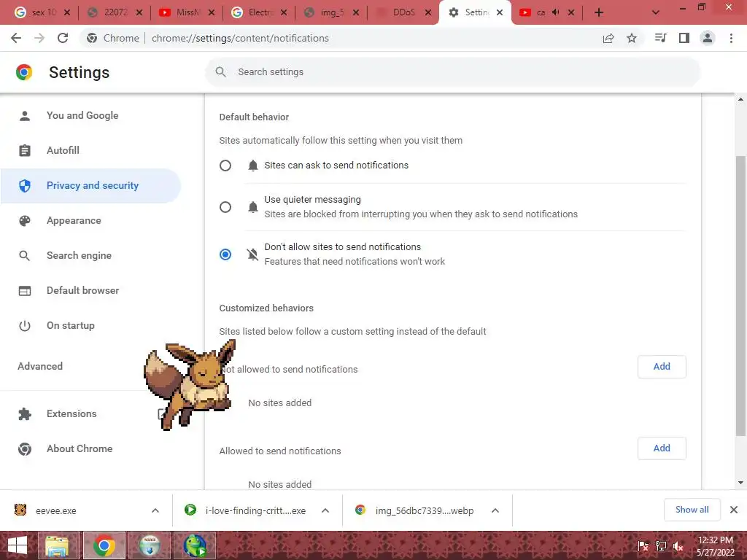Screen dimensions: 747x560
Task: Click the address bar URL
Action: [x=240, y=38]
